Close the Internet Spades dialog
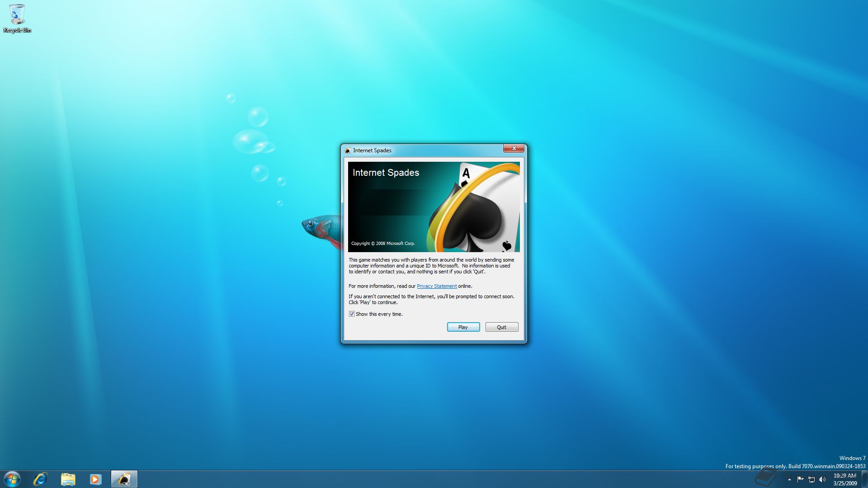 [514, 148]
